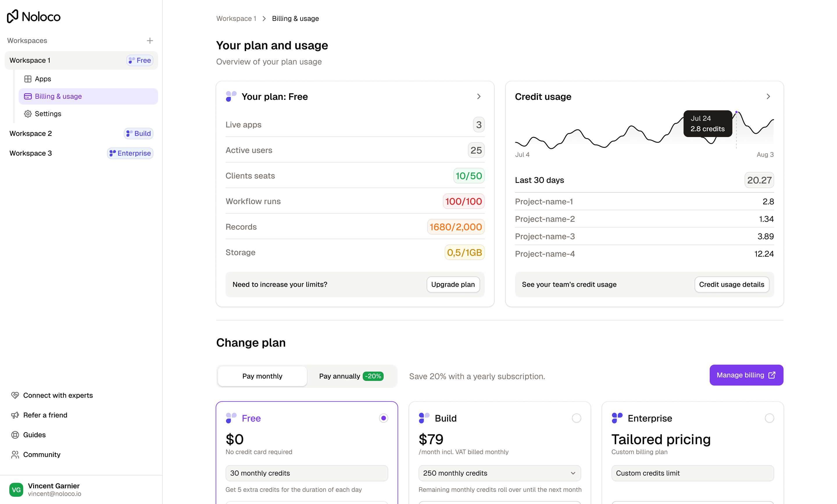
Task: Switch to Pay annually tab
Action: (x=351, y=376)
